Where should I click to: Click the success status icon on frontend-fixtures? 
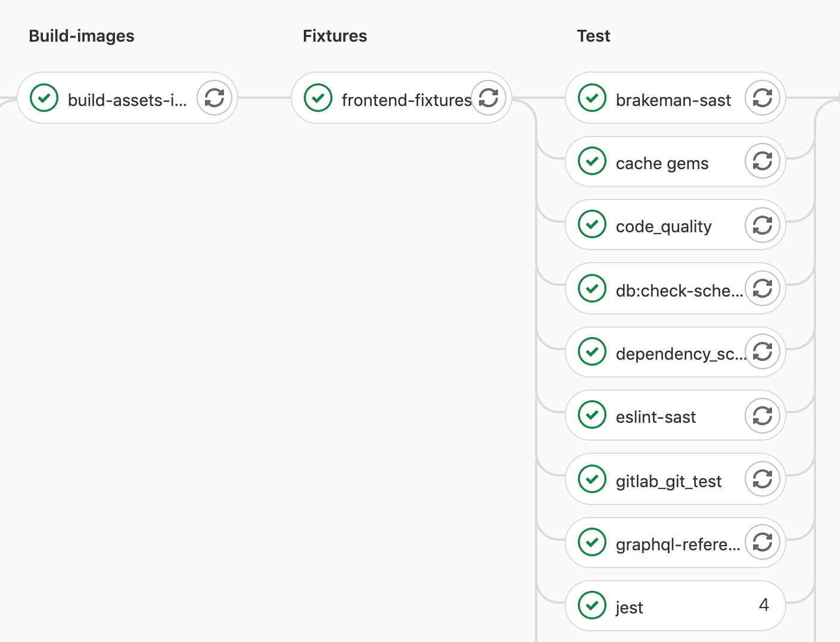(x=318, y=98)
